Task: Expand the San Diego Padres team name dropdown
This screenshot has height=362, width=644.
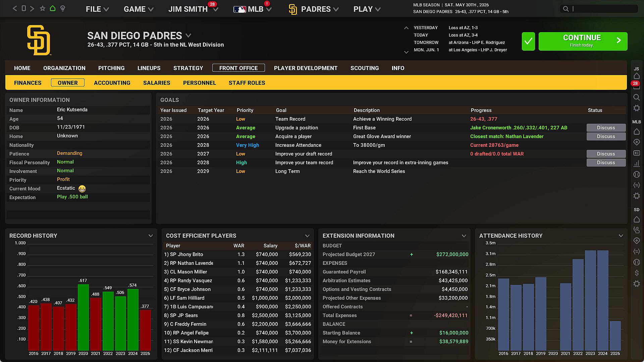Action: pos(189,36)
